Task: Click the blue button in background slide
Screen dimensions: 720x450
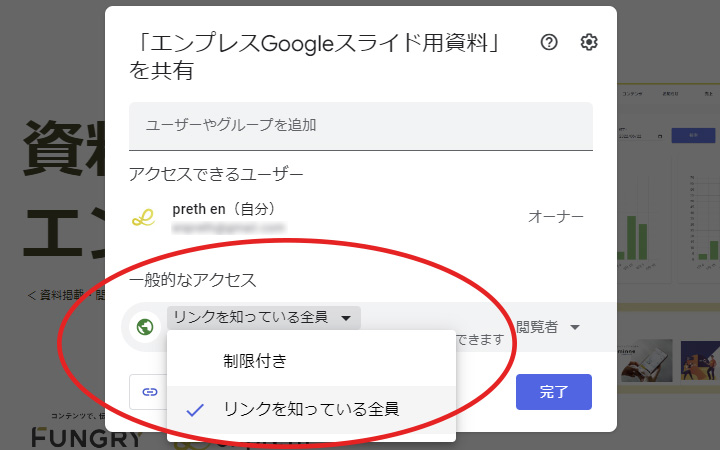Action: click(693, 135)
